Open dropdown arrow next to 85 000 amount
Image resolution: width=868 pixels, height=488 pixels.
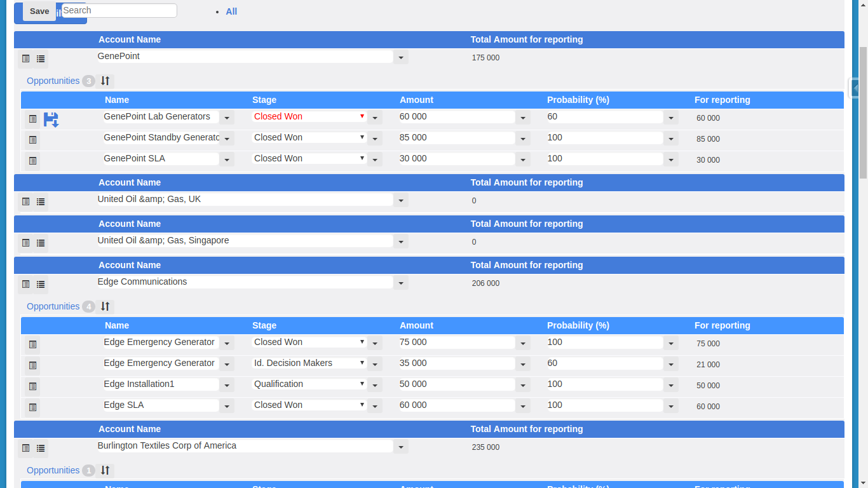(x=523, y=139)
